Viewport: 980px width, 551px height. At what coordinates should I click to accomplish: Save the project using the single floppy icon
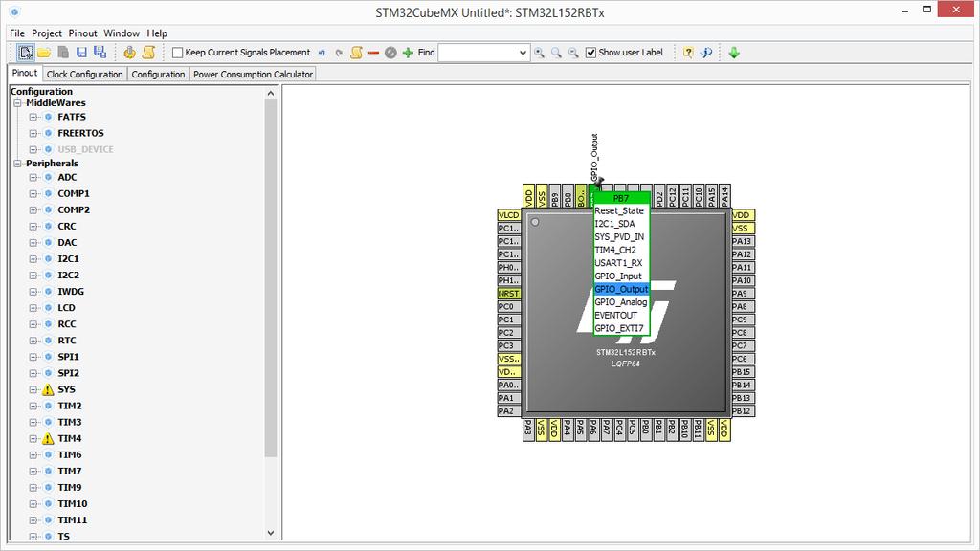pyautogui.click(x=81, y=53)
